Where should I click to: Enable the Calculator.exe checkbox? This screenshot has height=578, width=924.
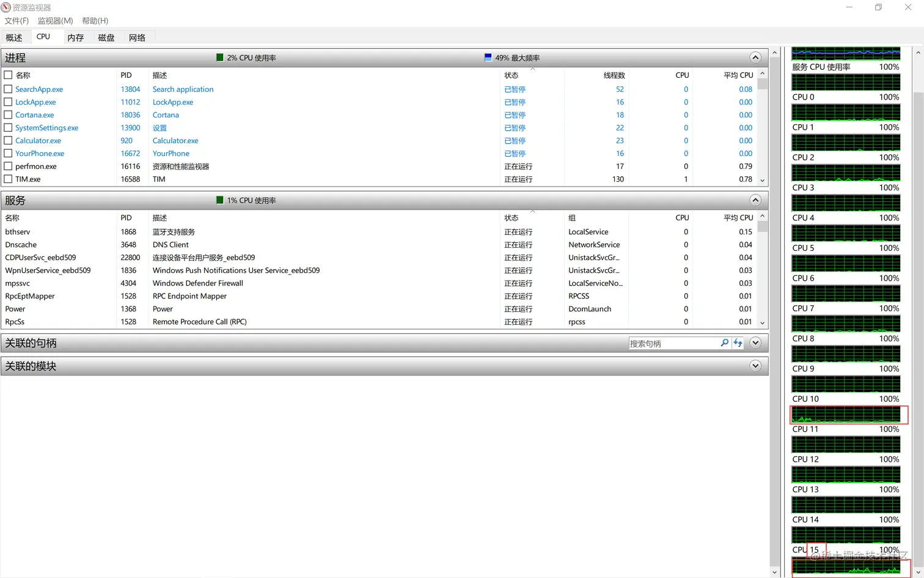click(x=8, y=140)
